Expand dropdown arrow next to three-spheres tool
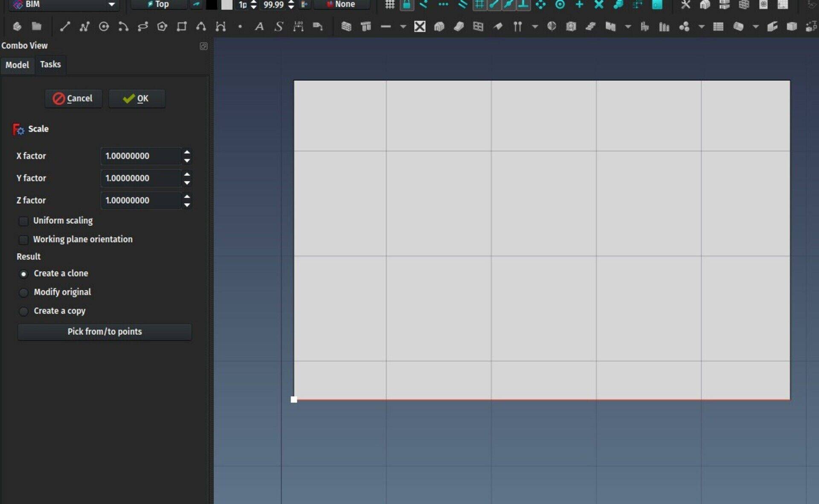The height and width of the screenshot is (504, 819). [x=701, y=26]
